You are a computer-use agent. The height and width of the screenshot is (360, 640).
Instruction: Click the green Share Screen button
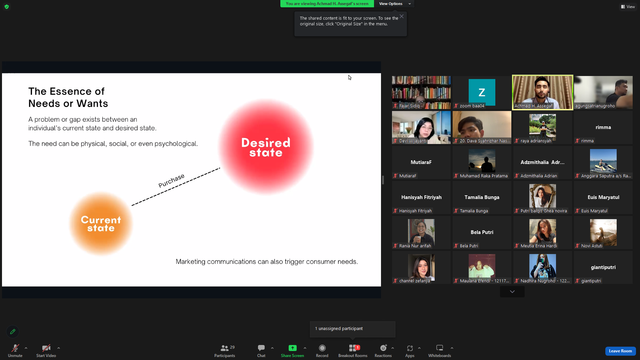(x=292, y=350)
